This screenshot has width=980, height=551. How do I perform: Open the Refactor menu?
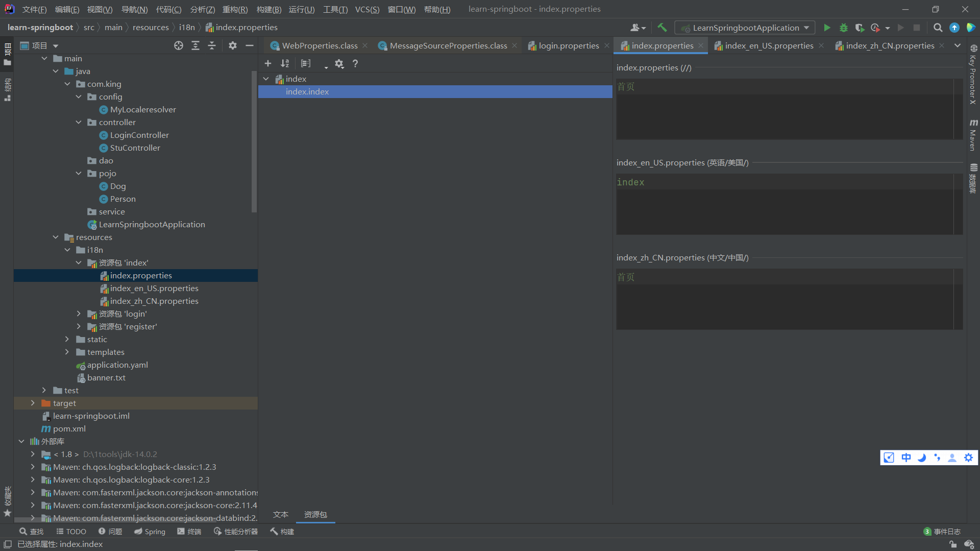pyautogui.click(x=235, y=9)
